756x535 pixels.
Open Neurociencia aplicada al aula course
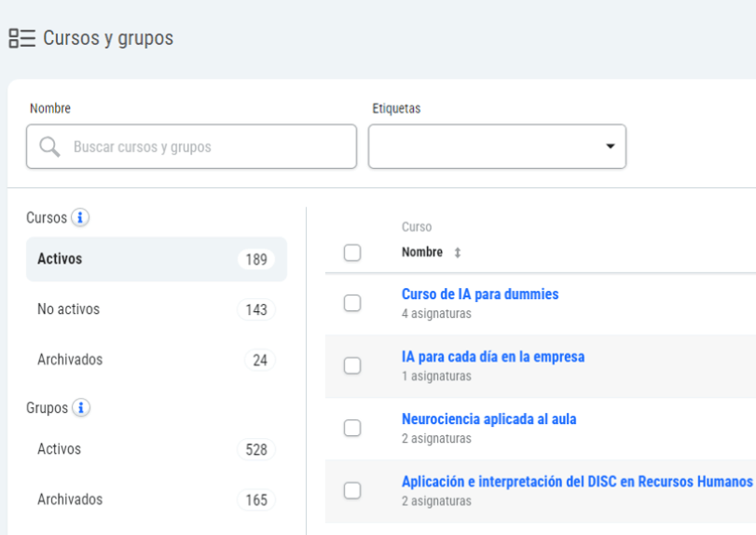[x=488, y=419]
